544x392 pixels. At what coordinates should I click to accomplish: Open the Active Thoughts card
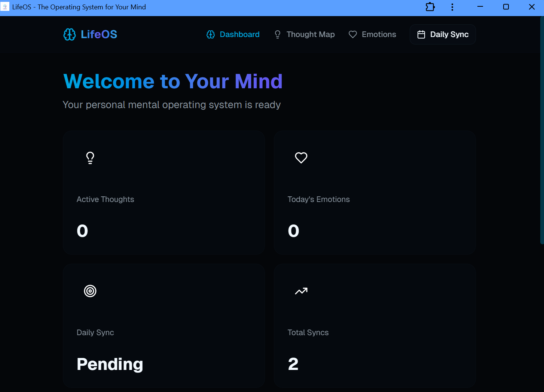point(164,193)
